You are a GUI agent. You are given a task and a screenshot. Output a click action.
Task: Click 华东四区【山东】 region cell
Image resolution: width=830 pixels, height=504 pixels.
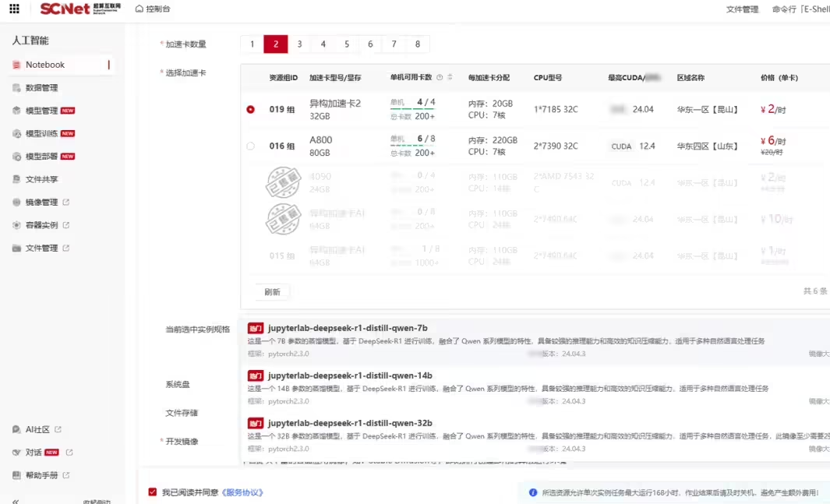(x=707, y=146)
